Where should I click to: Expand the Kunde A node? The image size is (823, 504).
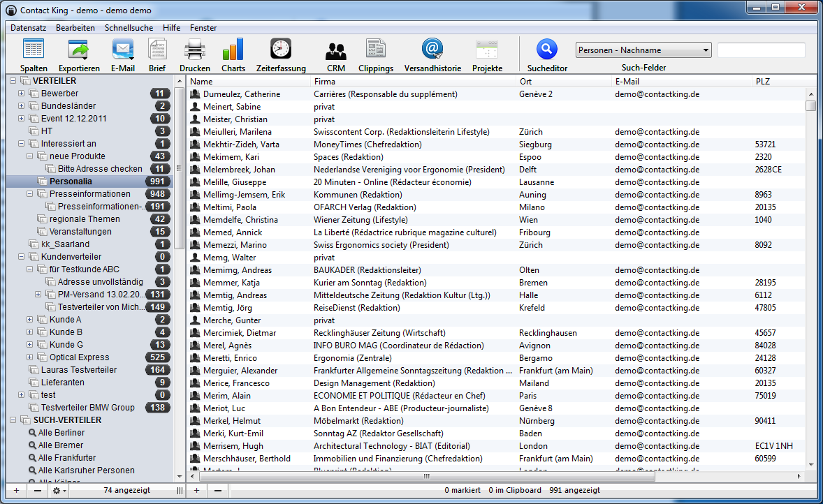click(x=29, y=320)
